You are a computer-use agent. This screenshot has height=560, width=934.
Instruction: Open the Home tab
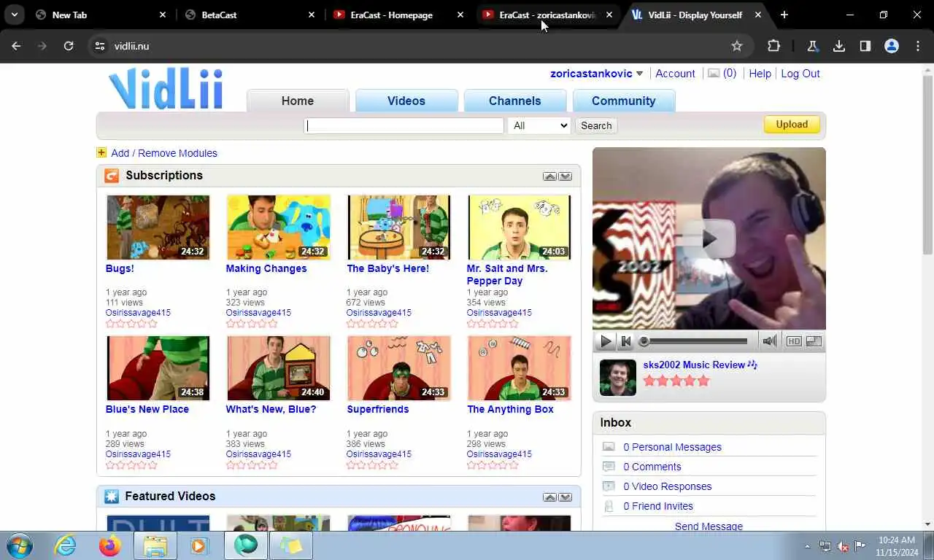tap(298, 101)
